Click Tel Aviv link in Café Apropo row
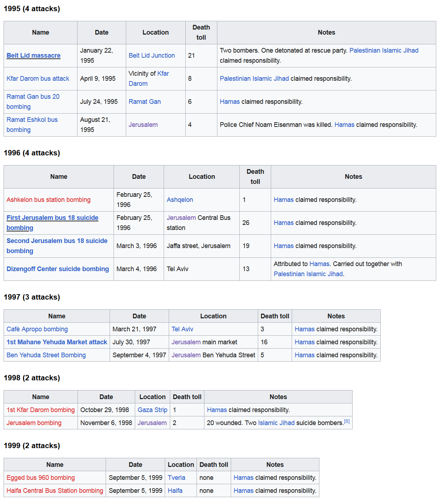This screenshot has height=504, width=442. [182, 329]
